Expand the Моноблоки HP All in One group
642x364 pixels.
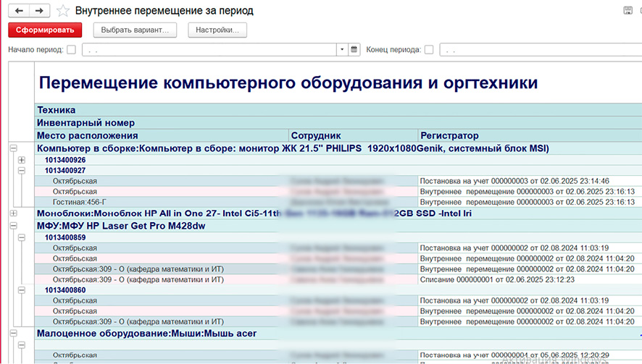13,213
